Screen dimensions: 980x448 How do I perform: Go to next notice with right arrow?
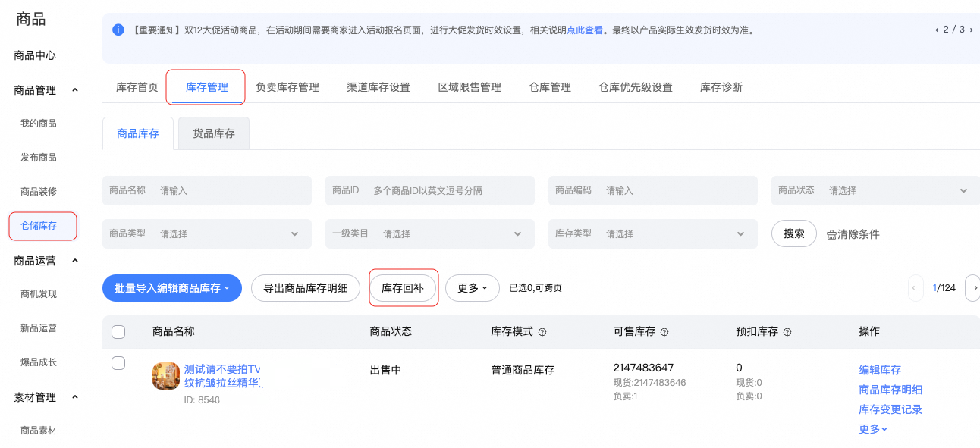[971, 30]
